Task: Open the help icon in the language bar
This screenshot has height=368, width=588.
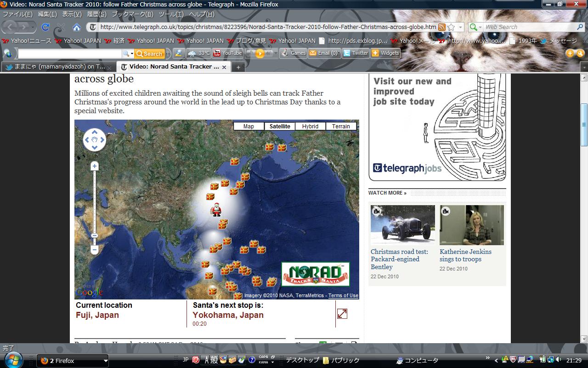Action: click(252, 360)
